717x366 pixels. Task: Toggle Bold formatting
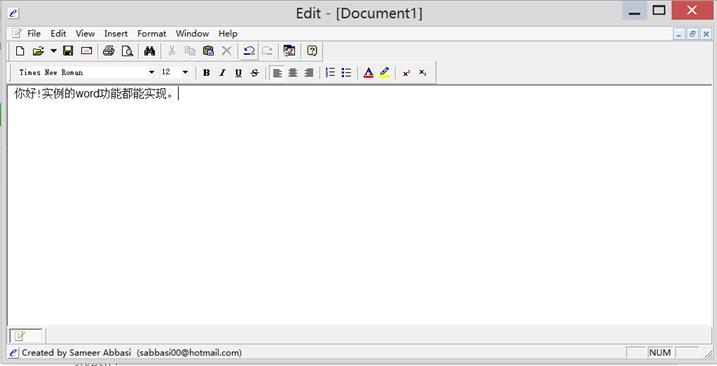tap(206, 73)
